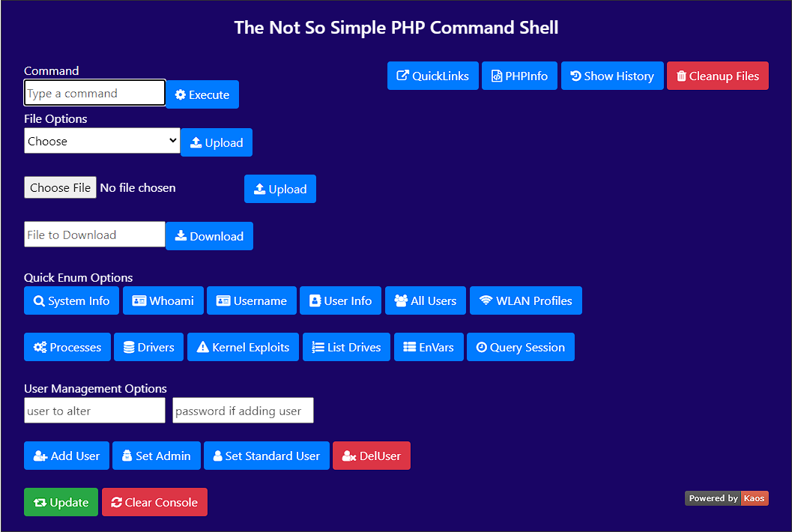
Task: Click the trash icon on Cleanup Files
Action: click(x=681, y=76)
